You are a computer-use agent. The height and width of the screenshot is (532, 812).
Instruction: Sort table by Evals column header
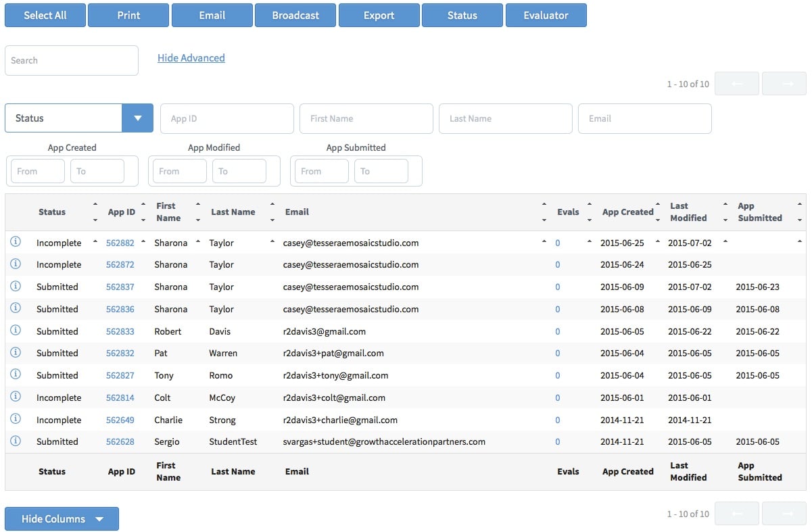(568, 212)
